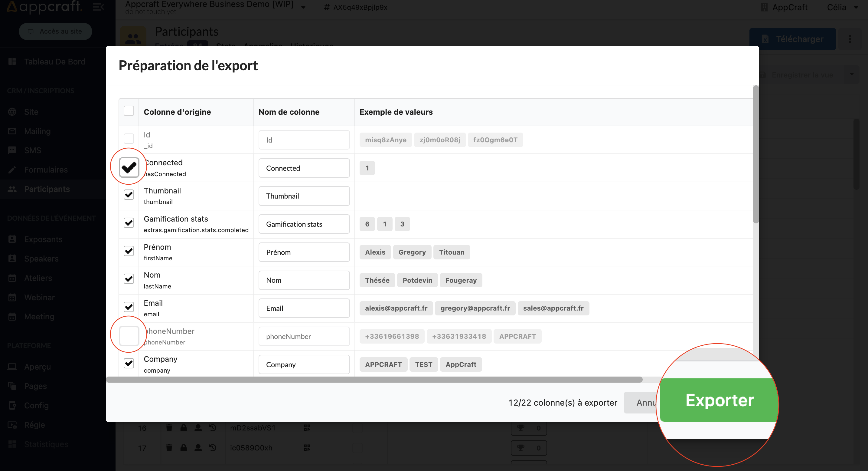Image resolution: width=868 pixels, height=471 pixels.
Task: Uncheck the Email column checkbox
Action: [129, 307]
